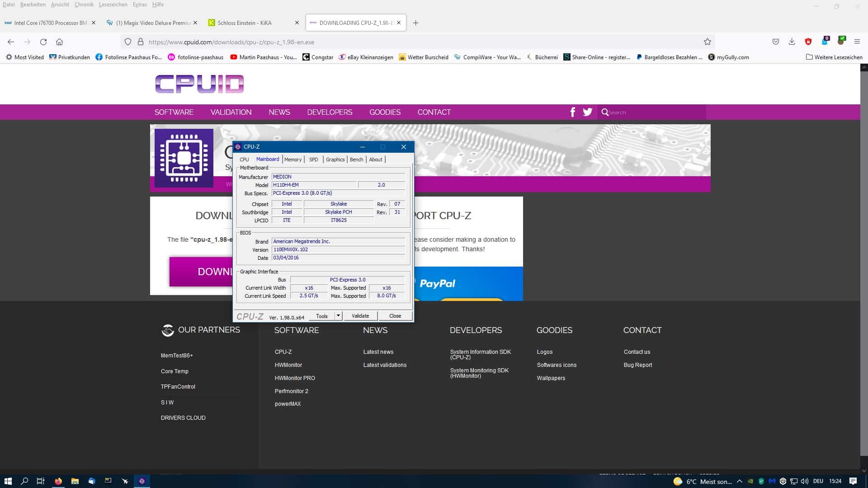
Task: Open the About tab in CPU-Z
Action: (x=376, y=160)
